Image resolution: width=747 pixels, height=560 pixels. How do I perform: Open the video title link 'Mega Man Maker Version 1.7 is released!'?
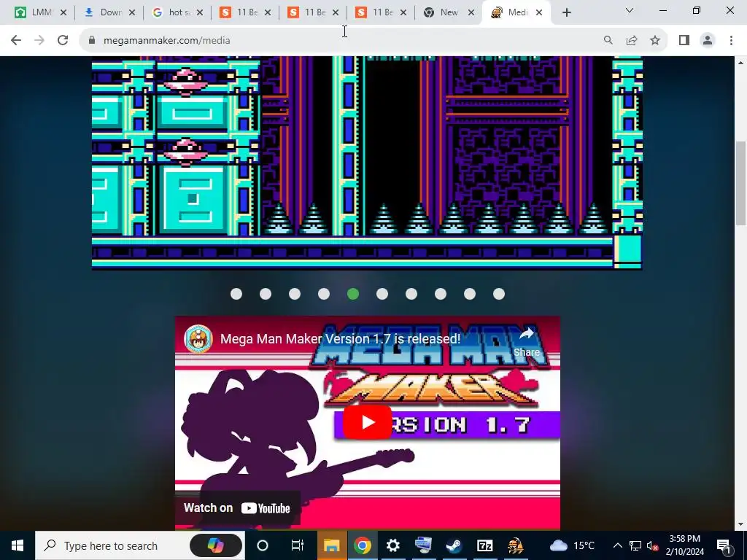pos(340,339)
